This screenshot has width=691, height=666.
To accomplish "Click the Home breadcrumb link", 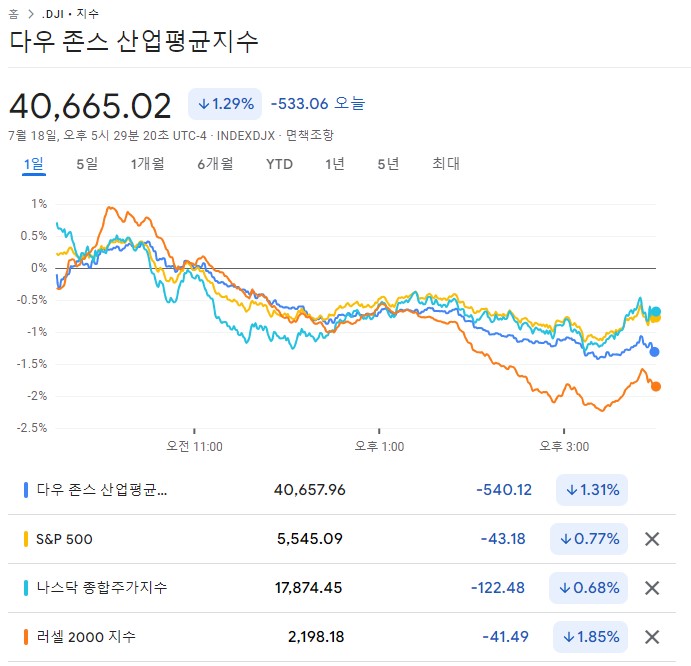I will click(14, 14).
